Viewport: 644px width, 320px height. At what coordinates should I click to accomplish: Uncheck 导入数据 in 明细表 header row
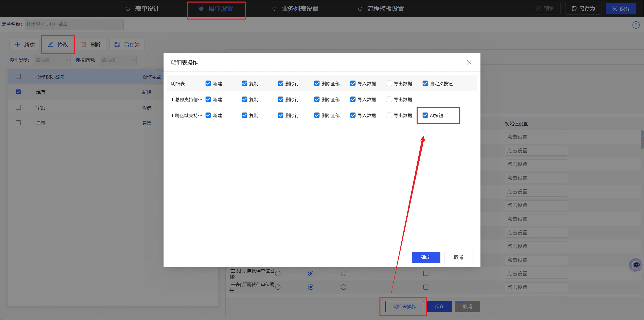click(353, 84)
